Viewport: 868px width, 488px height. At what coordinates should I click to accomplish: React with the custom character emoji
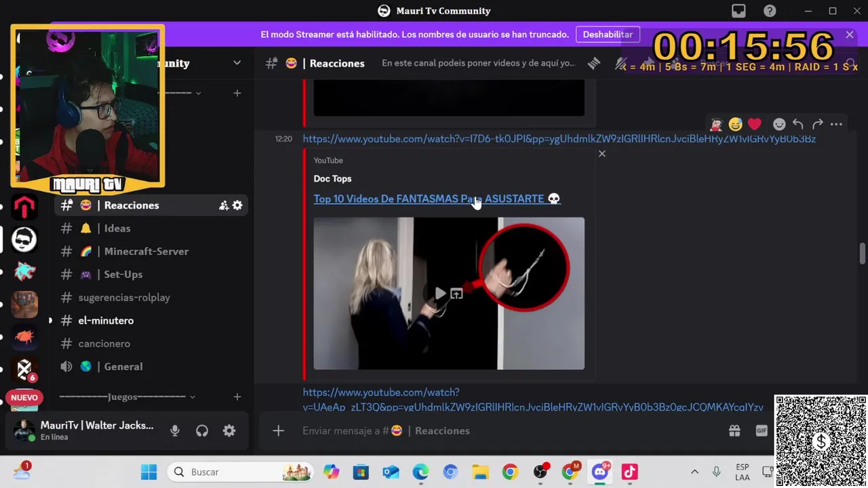pos(716,124)
